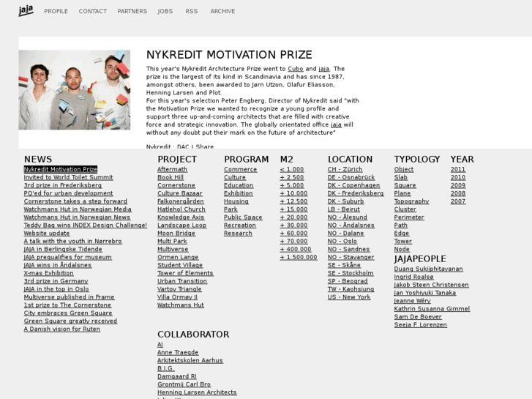Open the PROFILE menu item

pyautogui.click(x=56, y=11)
